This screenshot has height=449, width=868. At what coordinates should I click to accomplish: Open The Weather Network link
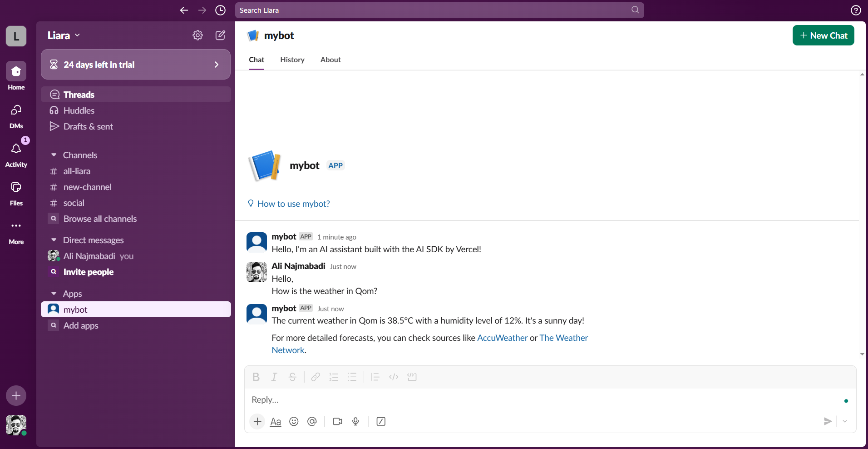click(x=563, y=338)
